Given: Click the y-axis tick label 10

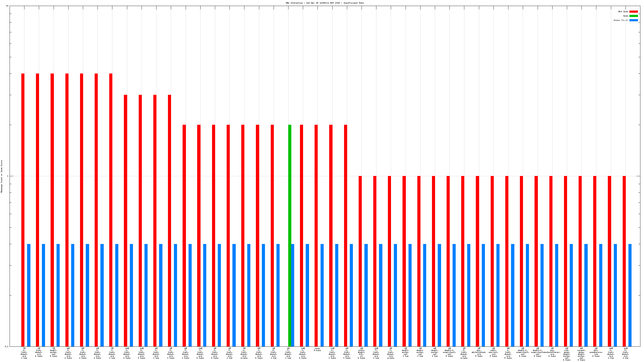Looking at the screenshot, I should [x=7, y=6].
